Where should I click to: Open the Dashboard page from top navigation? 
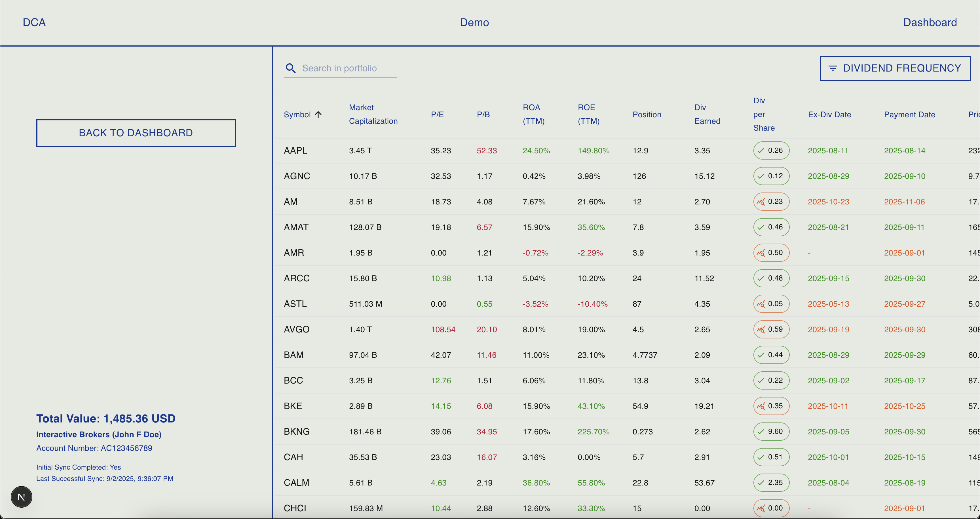coord(930,22)
